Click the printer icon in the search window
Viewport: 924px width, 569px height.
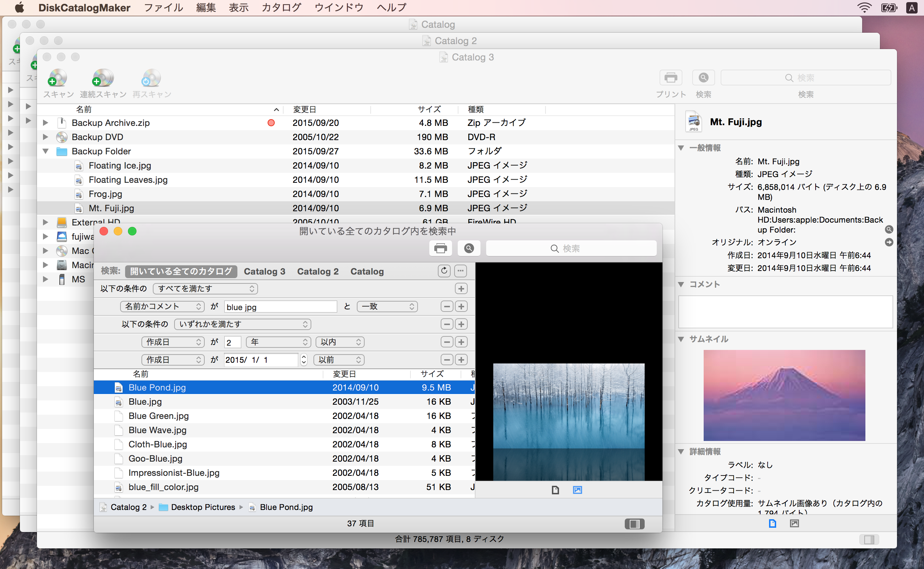[x=440, y=248]
